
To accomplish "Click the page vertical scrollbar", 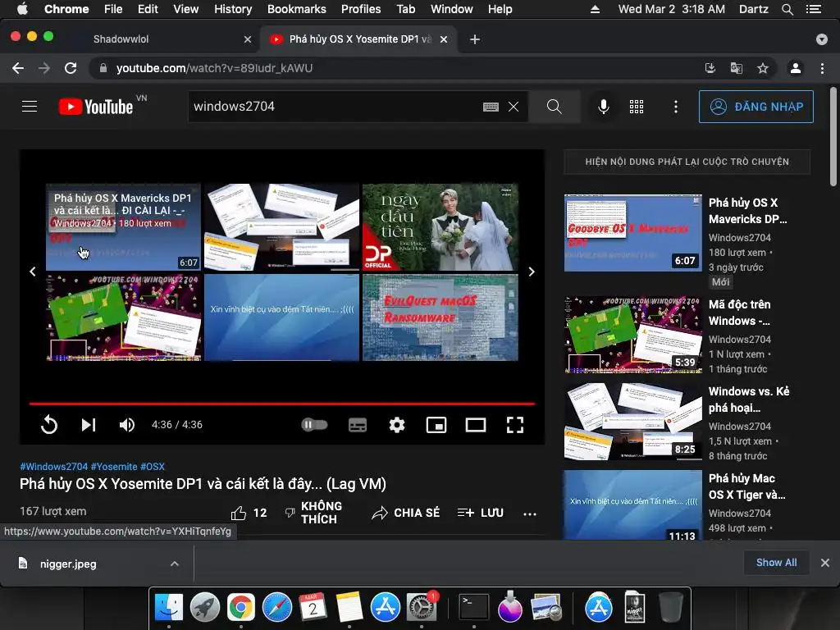I will coord(833,137).
